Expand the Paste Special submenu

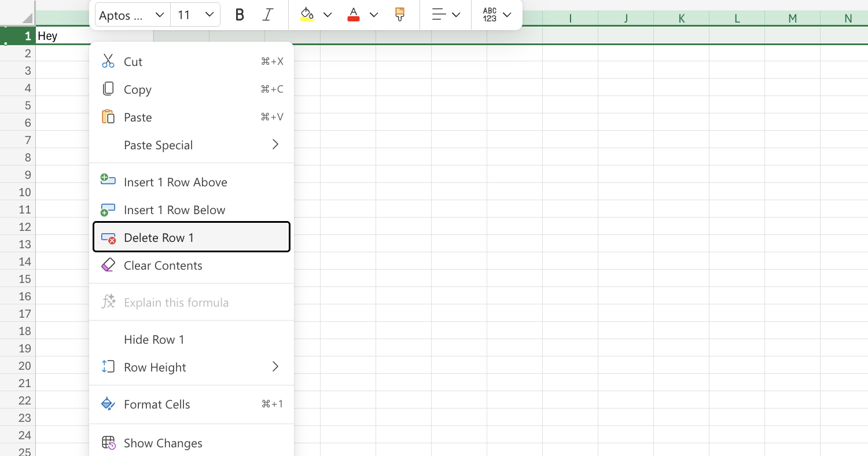[191, 145]
